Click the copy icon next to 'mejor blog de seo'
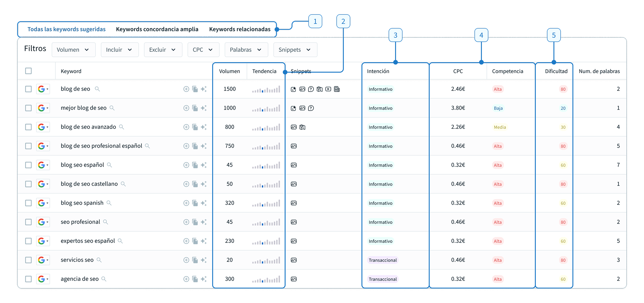This screenshot has height=303, width=644. coord(195,108)
